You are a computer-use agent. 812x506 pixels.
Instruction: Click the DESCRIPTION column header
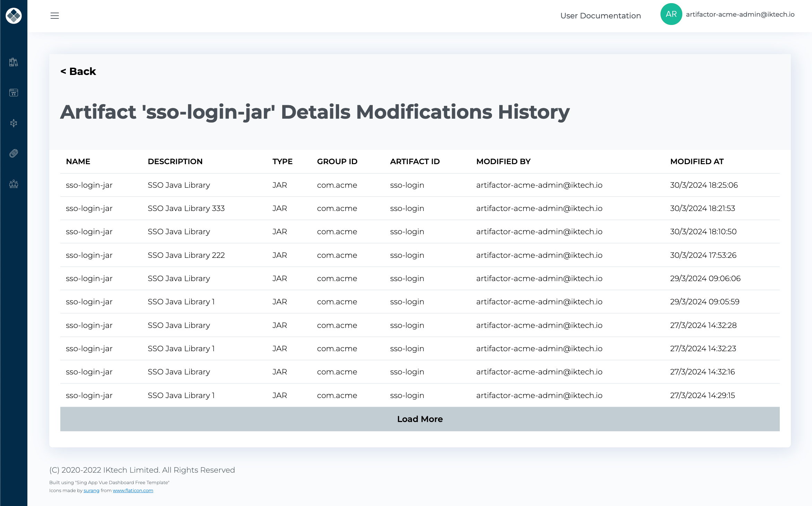click(175, 161)
